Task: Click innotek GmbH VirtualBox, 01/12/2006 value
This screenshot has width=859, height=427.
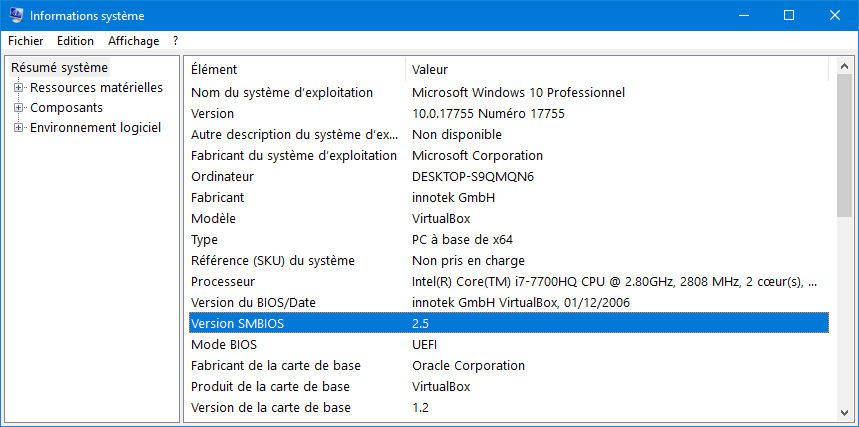Action: click(x=521, y=303)
